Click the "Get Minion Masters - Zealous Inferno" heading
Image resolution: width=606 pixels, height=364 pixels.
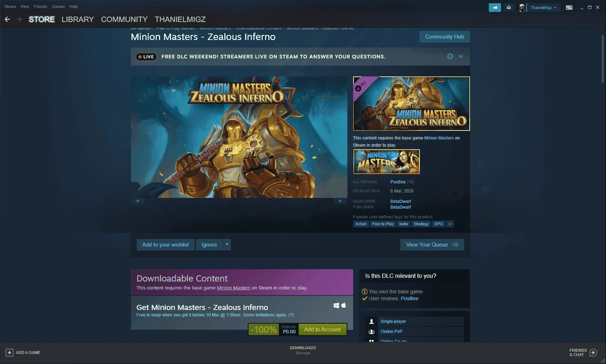click(202, 307)
